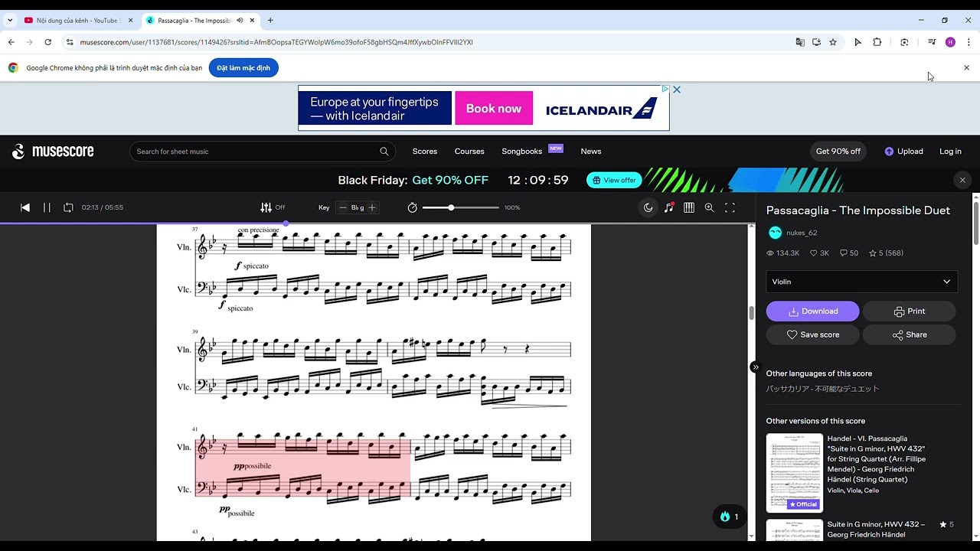Click Save score button

813,334
